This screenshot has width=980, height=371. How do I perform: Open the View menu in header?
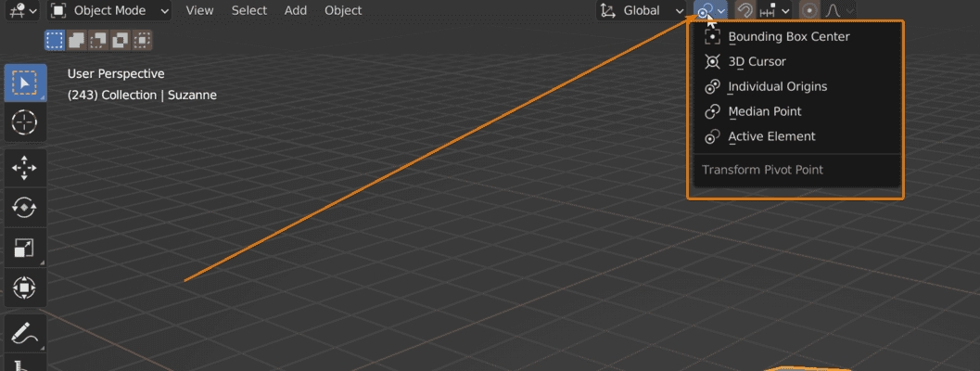point(199,11)
